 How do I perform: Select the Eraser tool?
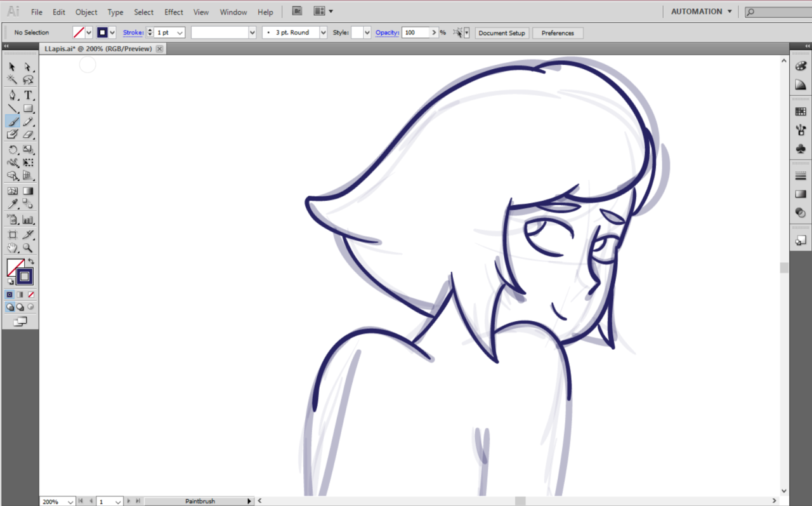click(x=28, y=135)
